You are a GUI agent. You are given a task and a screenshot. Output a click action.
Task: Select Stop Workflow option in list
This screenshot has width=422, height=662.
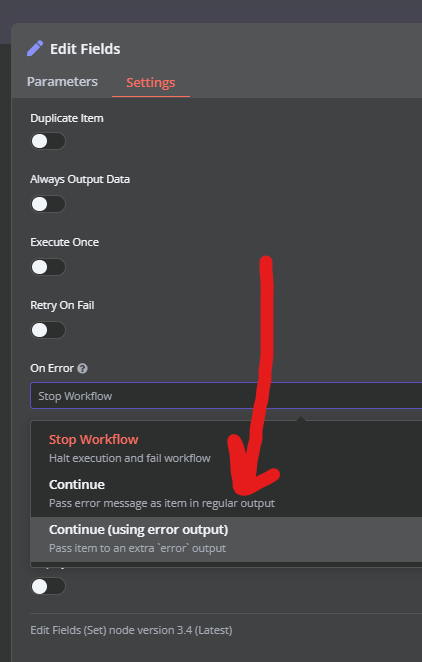[227, 448]
